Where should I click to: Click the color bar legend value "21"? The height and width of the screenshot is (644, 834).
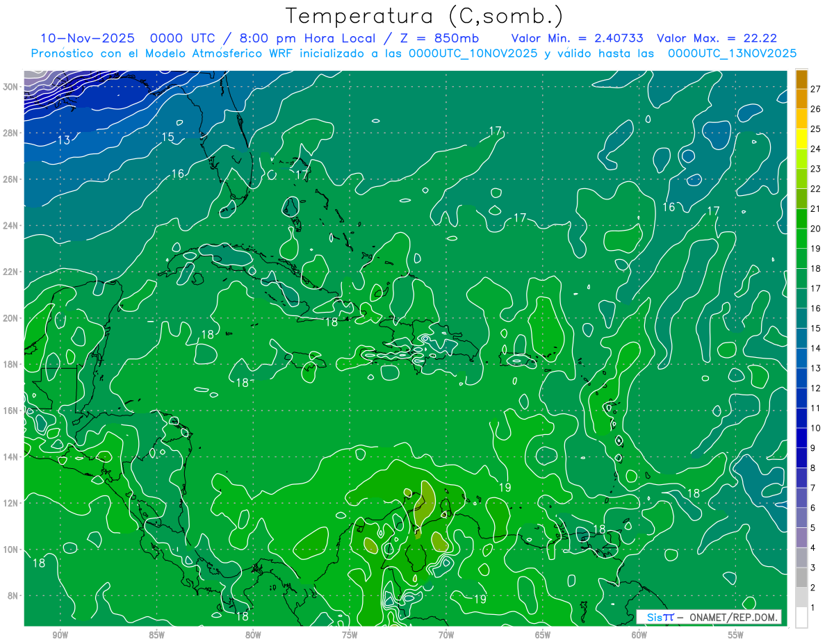[816, 208]
